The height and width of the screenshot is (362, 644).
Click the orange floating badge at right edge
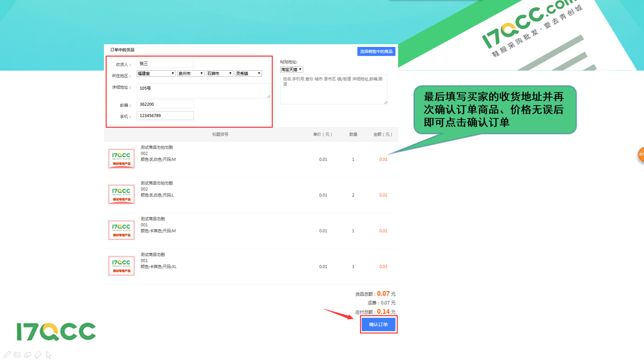pyautogui.click(x=641, y=155)
